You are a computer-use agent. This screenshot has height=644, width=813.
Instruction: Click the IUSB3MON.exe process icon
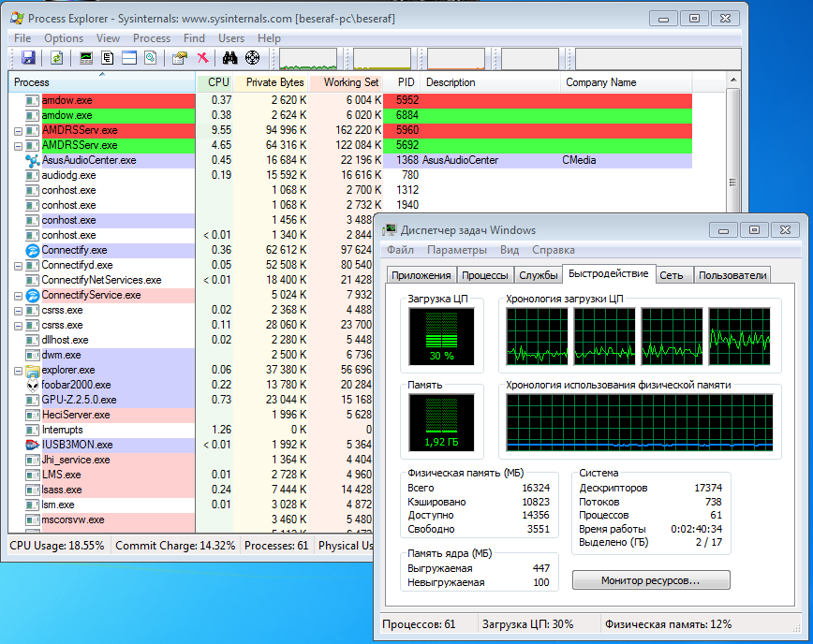(x=33, y=445)
